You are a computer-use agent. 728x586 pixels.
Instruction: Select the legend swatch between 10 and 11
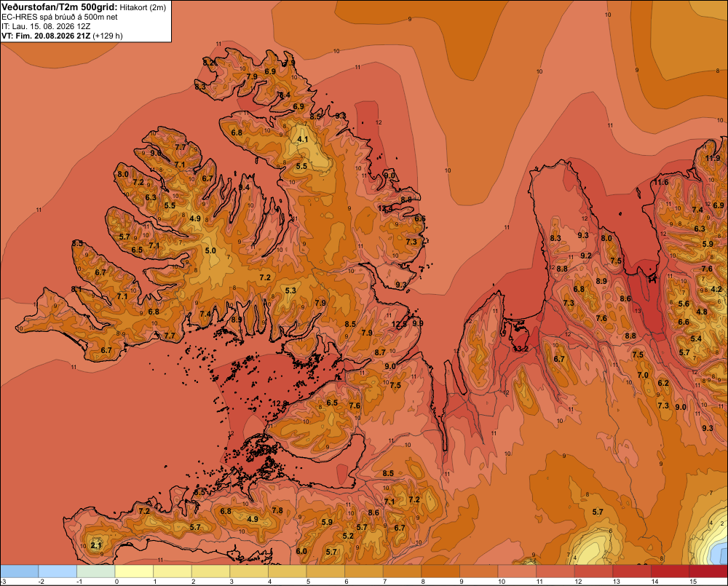(x=517, y=571)
